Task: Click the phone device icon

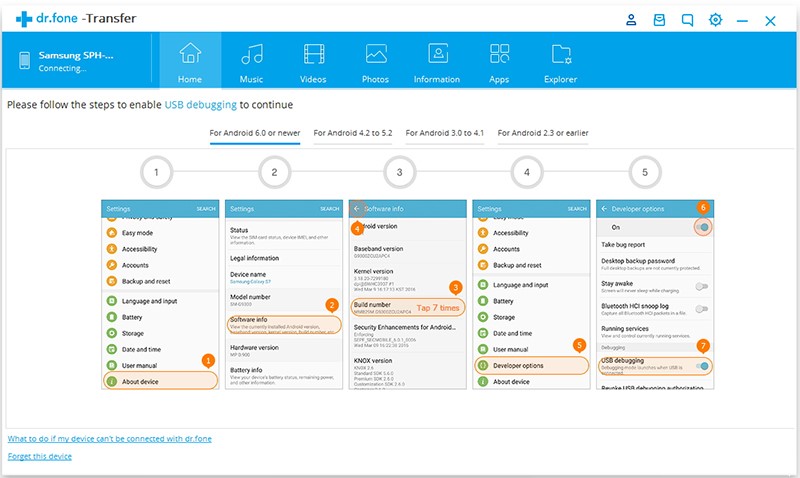Action: [24, 60]
